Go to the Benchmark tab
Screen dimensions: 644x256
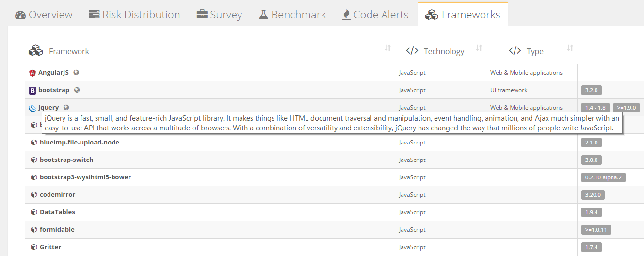click(x=292, y=15)
